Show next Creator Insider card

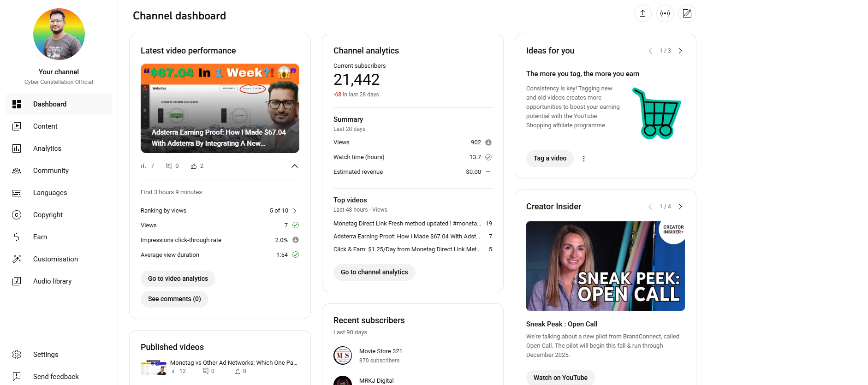pyautogui.click(x=680, y=207)
